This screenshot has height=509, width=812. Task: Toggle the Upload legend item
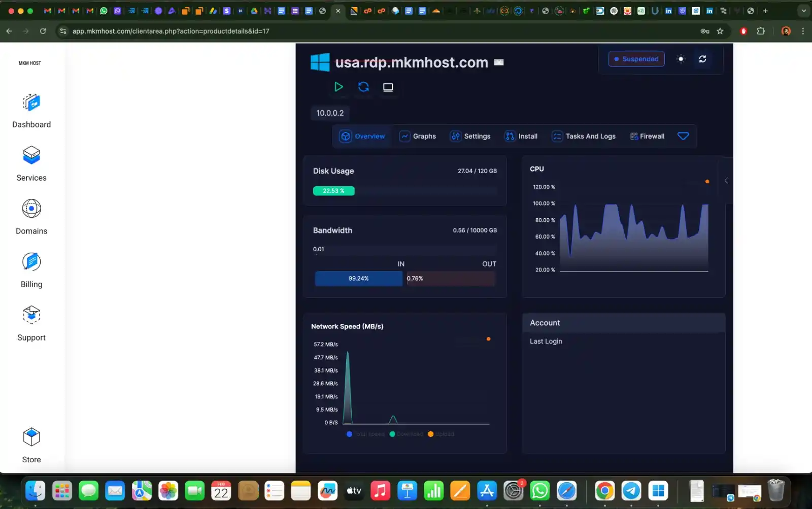pyautogui.click(x=441, y=434)
